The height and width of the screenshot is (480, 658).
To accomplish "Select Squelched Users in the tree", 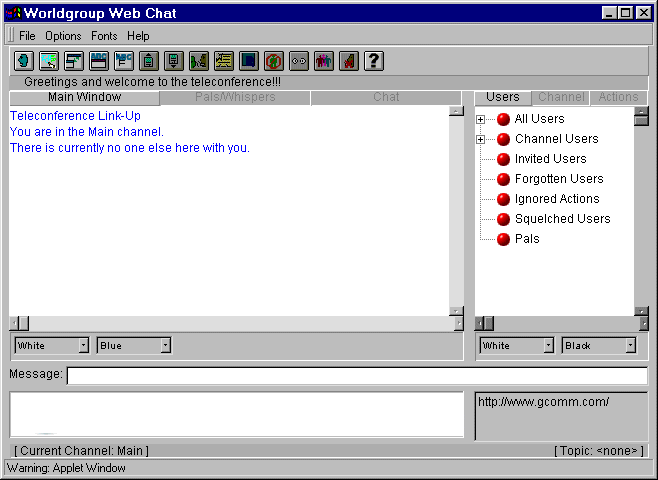I will (561, 219).
